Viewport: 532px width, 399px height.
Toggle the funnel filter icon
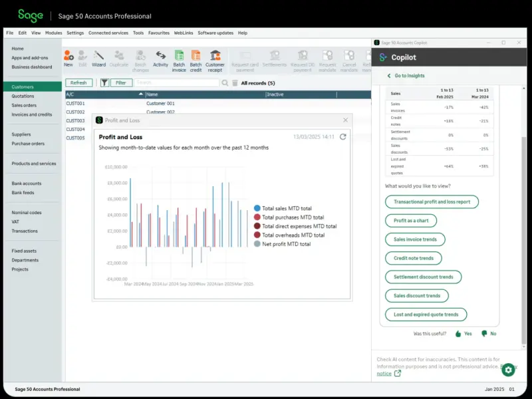(104, 82)
